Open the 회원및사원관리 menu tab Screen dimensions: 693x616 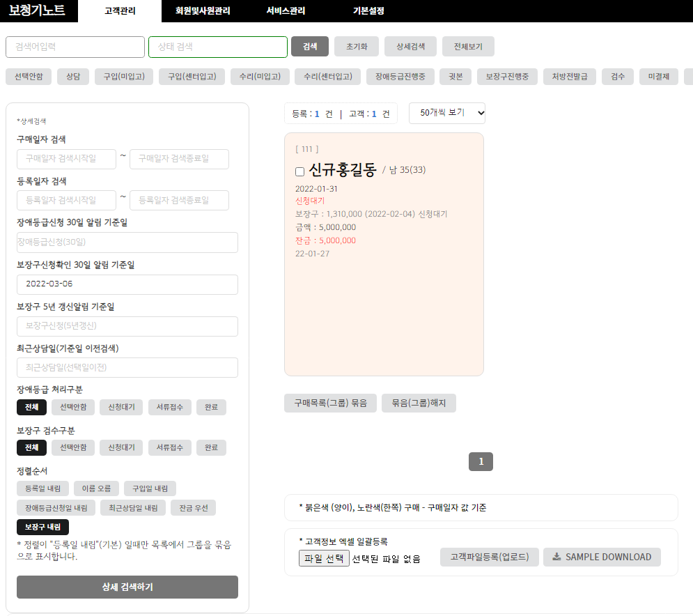click(x=203, y=11)
